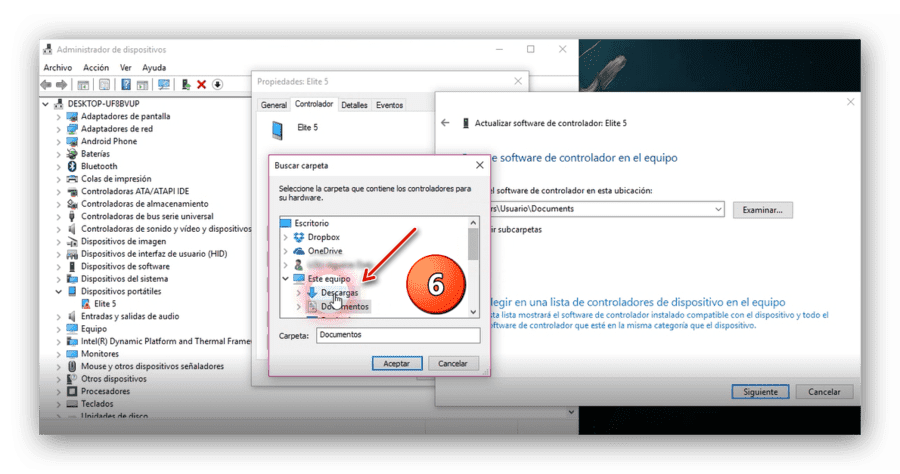Click DESKTOP-UF8BVUP computer root icon
This screenshot has height=474, width=900.
(58, 104)
